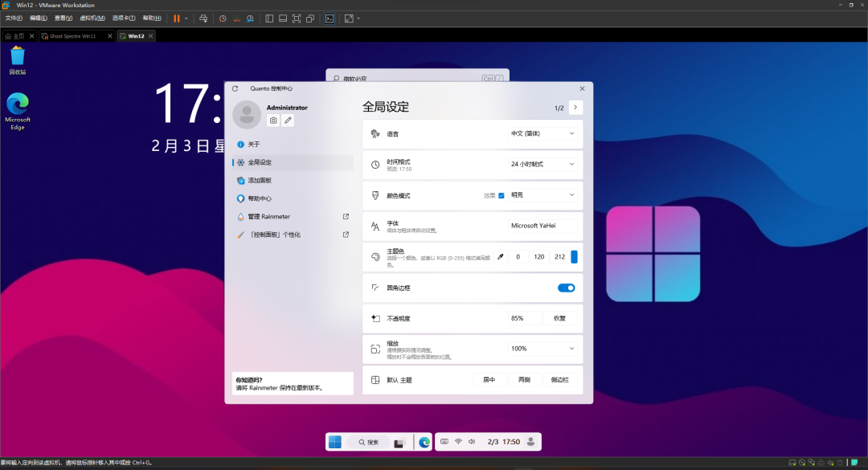The image size is (868, 470).
Task: Click 管理 Rainmeter external link icon
Action: [x=346, y=216]
